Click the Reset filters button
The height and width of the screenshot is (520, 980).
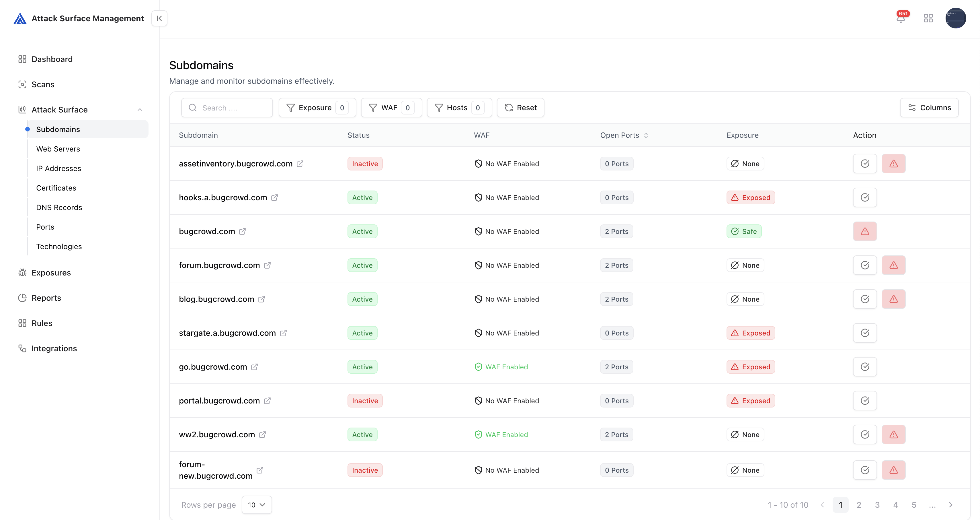tap(520, 107)
